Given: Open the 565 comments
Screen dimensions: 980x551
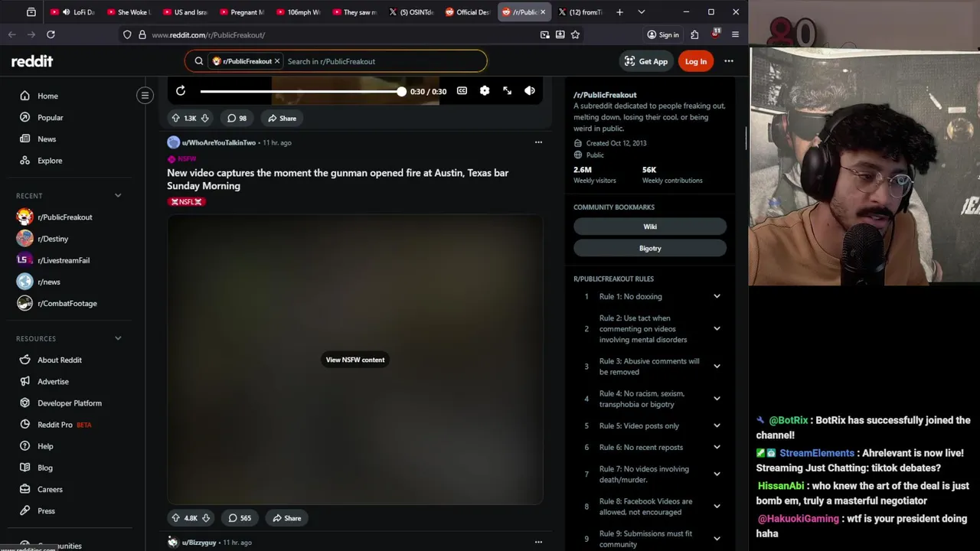Looking at the screenshot, I should [x=239, y=518].
